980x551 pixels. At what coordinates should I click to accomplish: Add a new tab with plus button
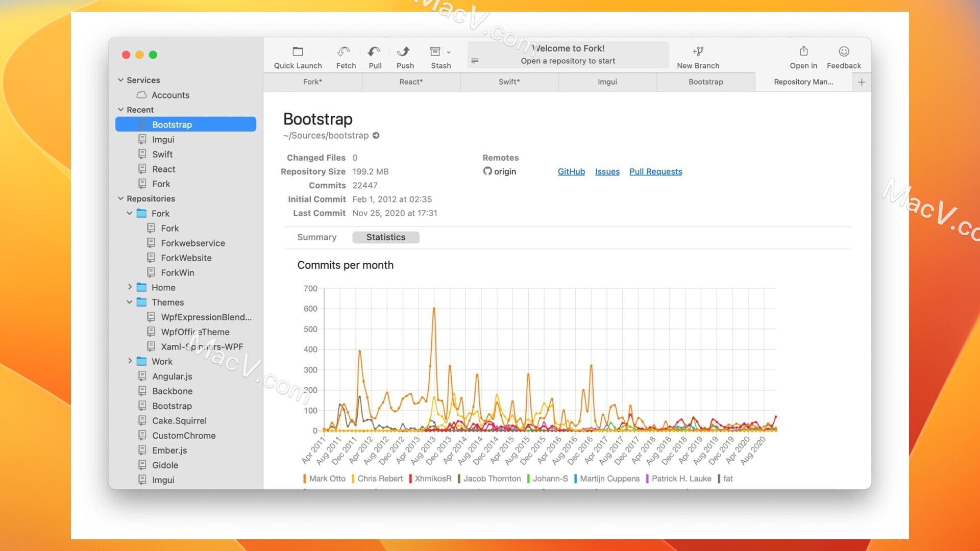[862, 82]
